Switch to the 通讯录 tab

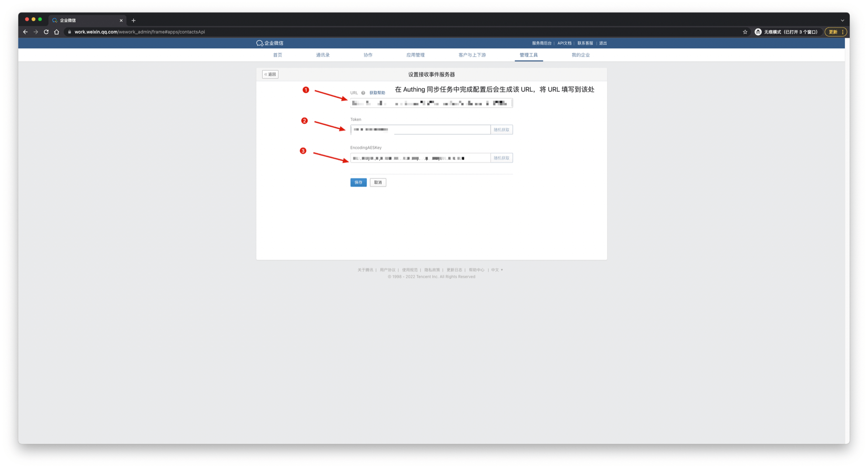[323, 55]
